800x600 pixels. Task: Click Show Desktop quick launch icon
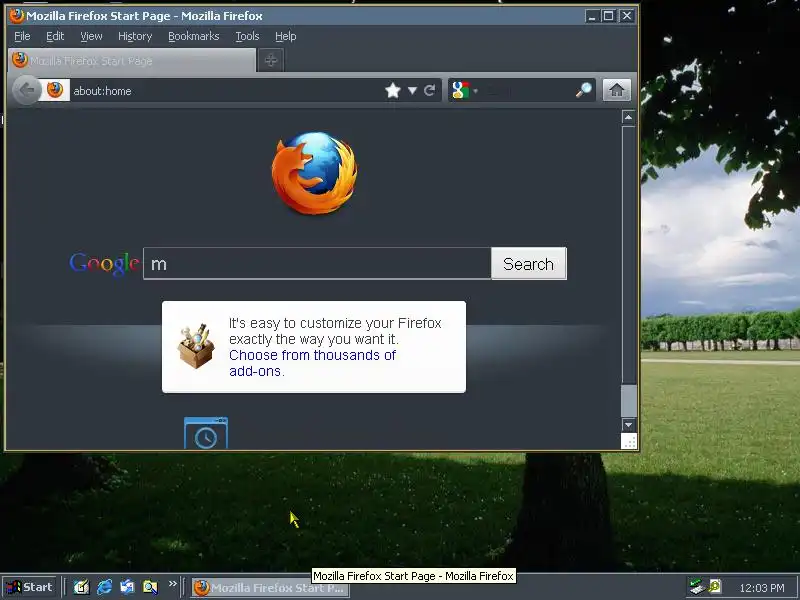pos(81,587)
